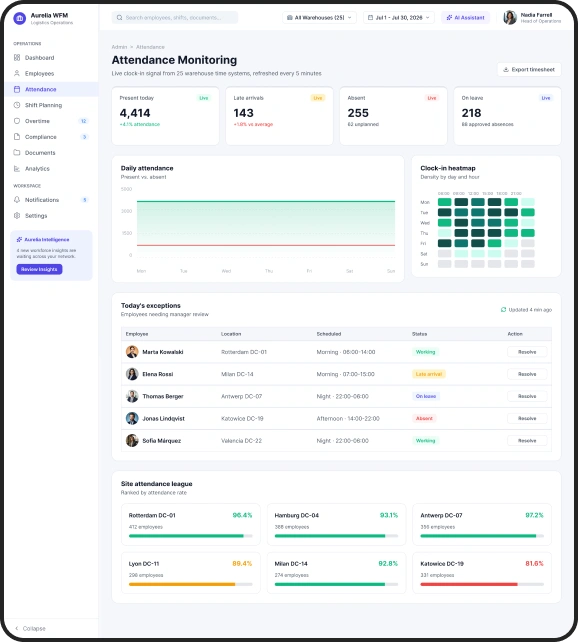Open the All Warehouses dropdown
578x642 pixels.
click(x=319, y=18)
